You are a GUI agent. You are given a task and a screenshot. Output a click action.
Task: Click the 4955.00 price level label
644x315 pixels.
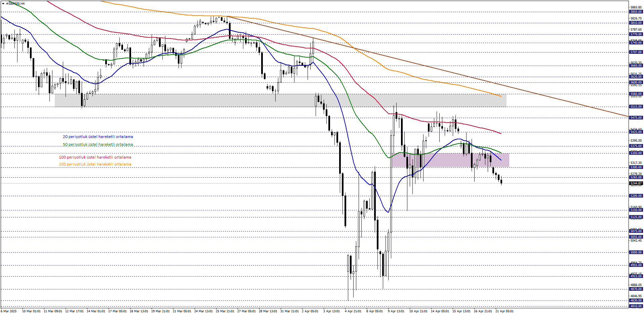[636, 265]
